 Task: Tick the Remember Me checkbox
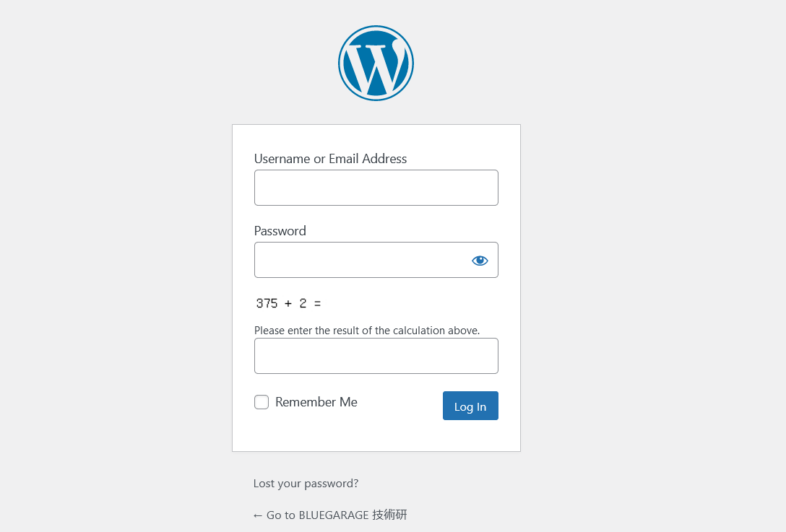[x=262, y=402]
